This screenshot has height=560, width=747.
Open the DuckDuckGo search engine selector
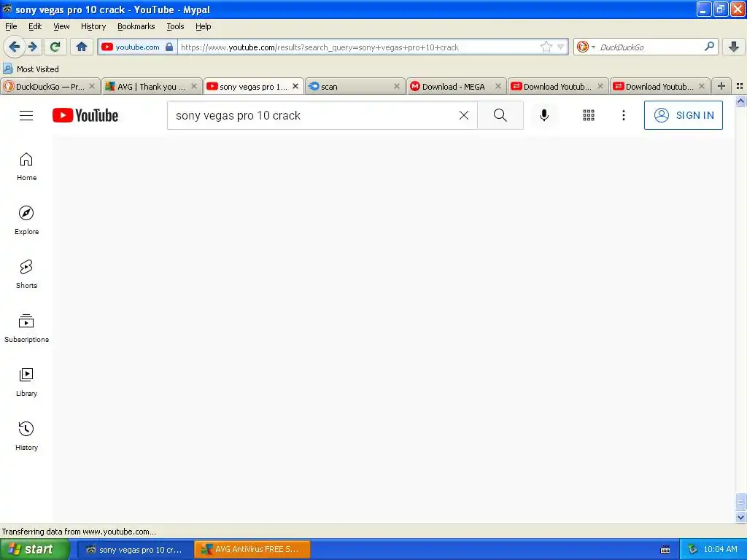point(586,47)
